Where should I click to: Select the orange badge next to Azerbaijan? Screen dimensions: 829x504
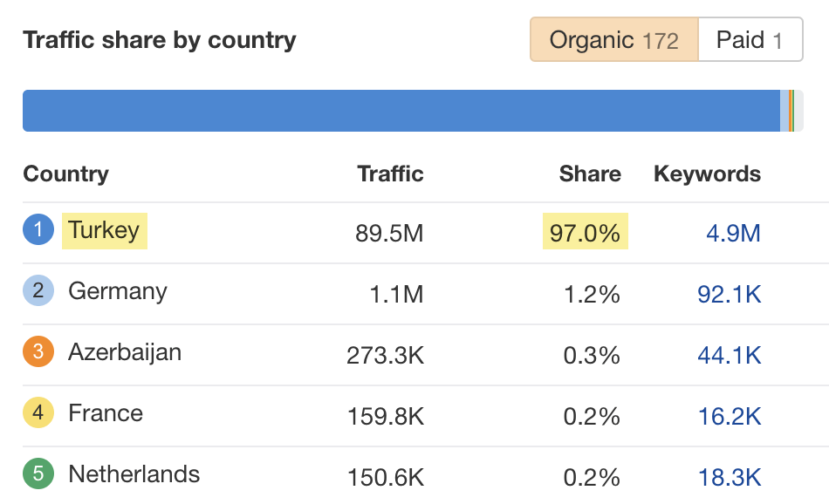coord(38,351)
